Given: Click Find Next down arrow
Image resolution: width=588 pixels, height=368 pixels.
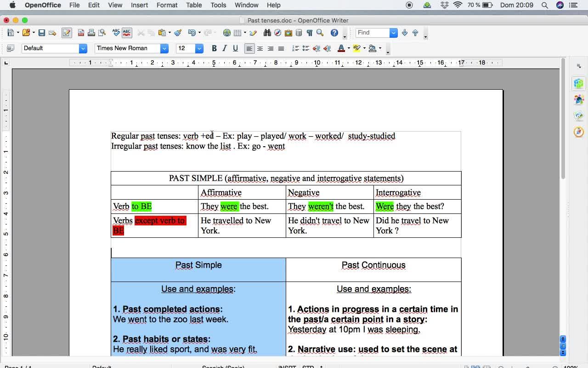Looking at the screenshot, I should click(405, 33).
